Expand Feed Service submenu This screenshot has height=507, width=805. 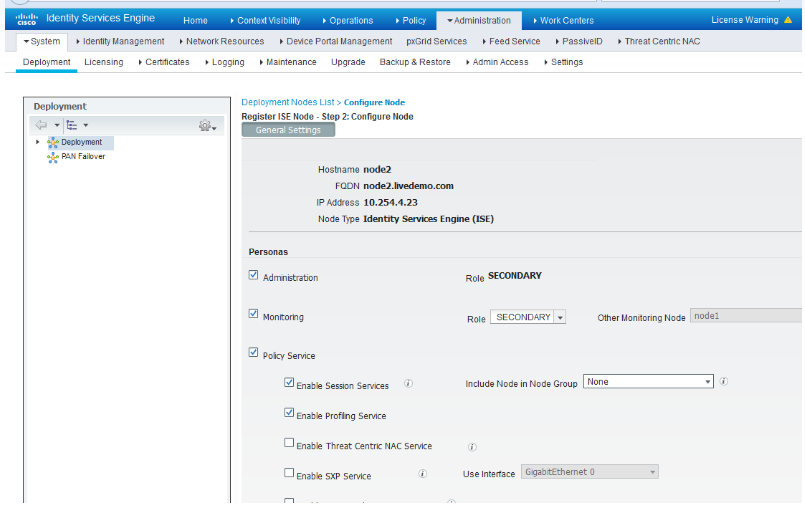(511, 42)
